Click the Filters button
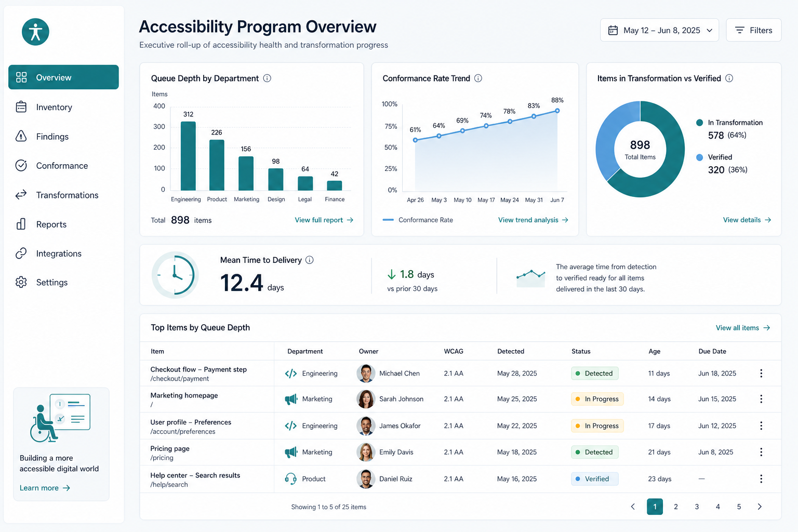798x532 pixels. tap(753, 30)
